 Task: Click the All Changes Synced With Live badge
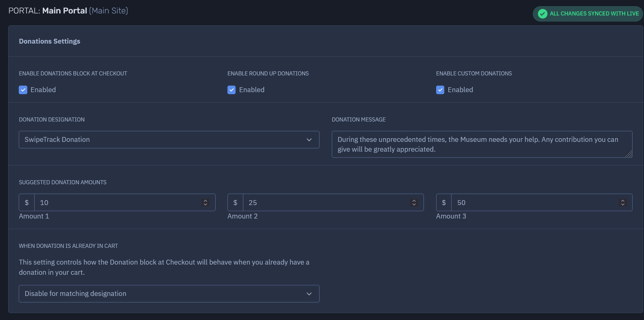(x=588, y=14)
